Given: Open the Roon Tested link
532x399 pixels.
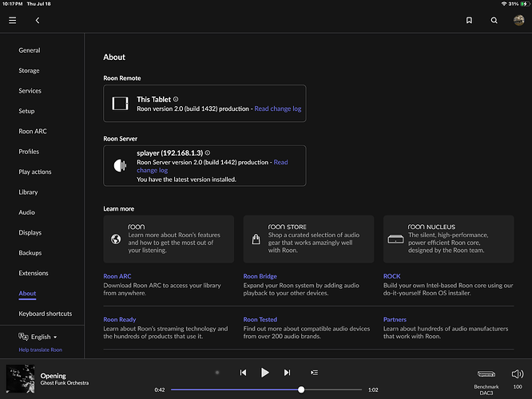Looking at the screenshot, I should [260, 319].
